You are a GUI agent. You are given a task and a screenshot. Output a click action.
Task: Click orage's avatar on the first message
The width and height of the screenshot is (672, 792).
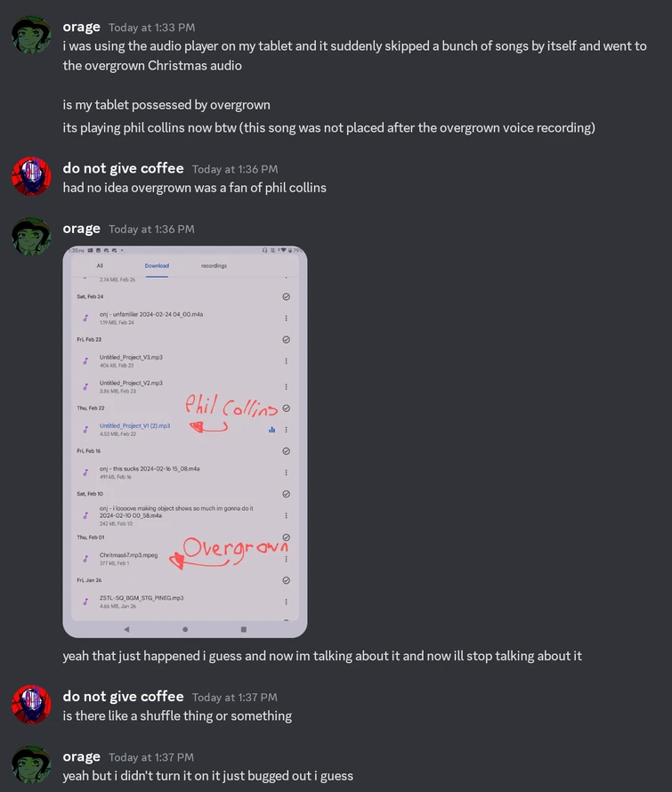coord(31,35)
